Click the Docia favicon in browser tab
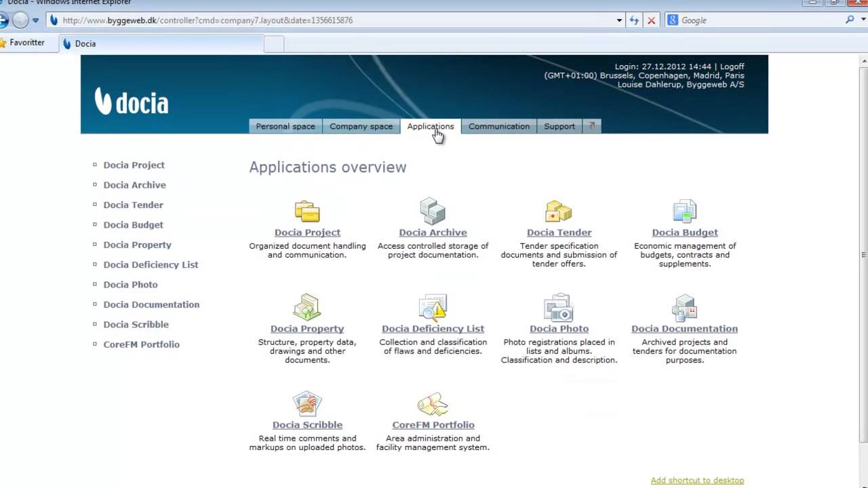 (66, 43)
